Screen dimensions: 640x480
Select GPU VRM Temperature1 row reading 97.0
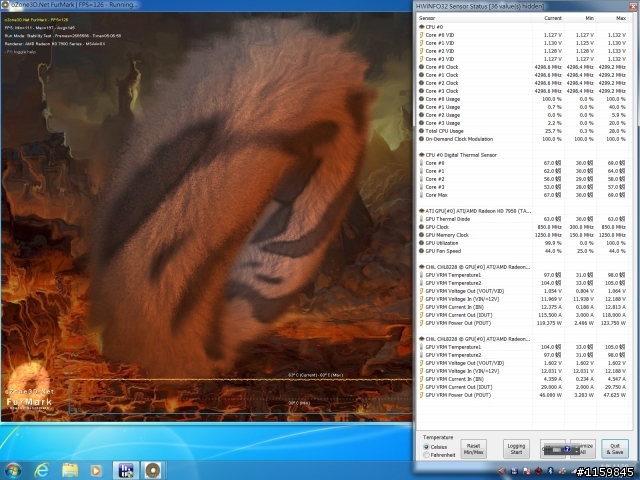click(522, 275)
